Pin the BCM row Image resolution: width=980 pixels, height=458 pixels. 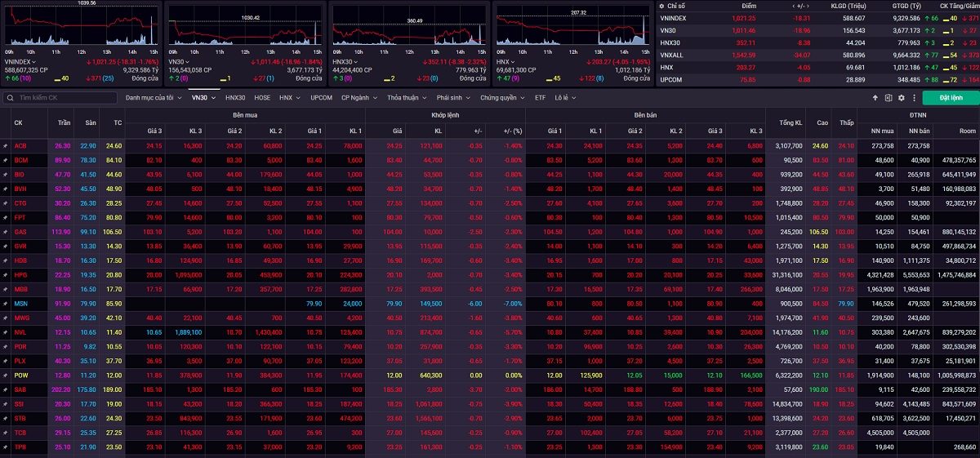click(5, 160)
